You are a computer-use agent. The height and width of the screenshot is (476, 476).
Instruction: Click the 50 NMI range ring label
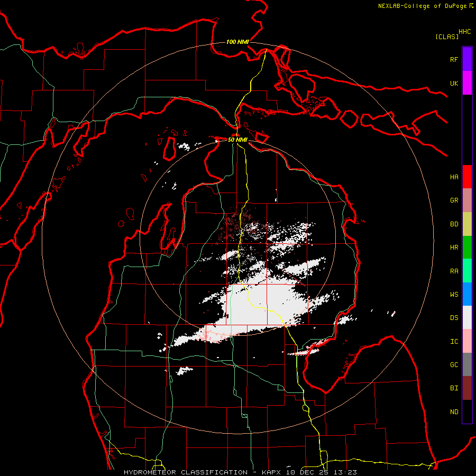click(x=237, y=140)
